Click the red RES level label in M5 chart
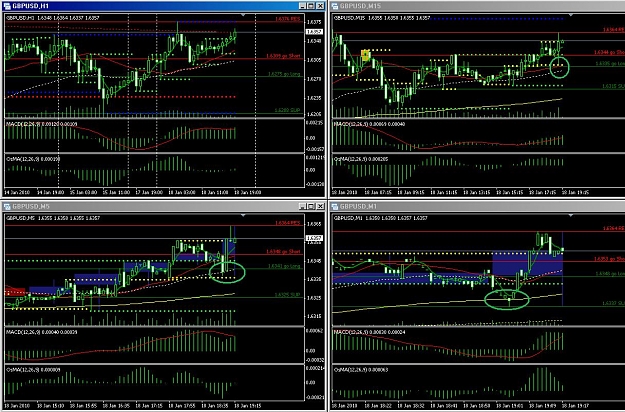The height and width of the screenshot is (412, 625). coord(288,223)
